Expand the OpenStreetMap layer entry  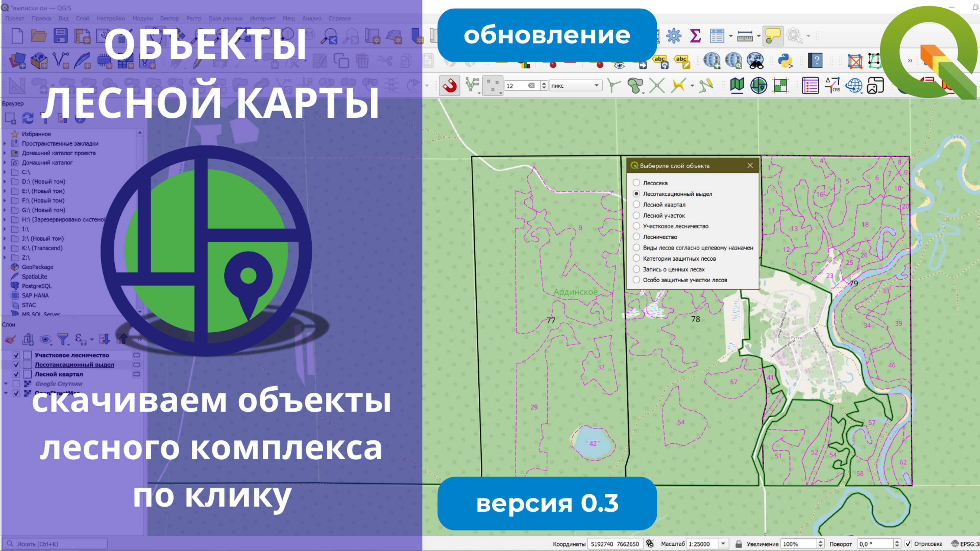pyautogui.click(x=6, y=393)
